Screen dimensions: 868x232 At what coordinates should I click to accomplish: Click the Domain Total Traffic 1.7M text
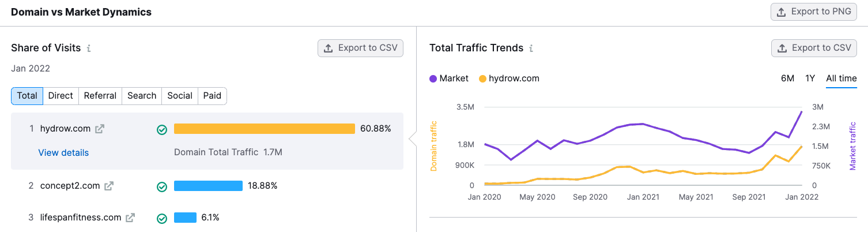(228, 152)
